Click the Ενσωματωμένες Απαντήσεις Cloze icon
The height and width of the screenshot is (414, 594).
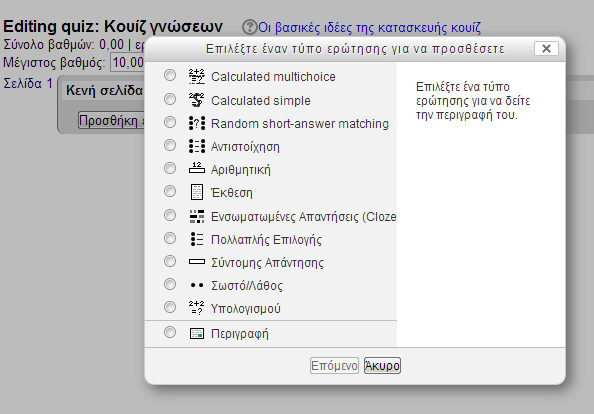point(197,216)
